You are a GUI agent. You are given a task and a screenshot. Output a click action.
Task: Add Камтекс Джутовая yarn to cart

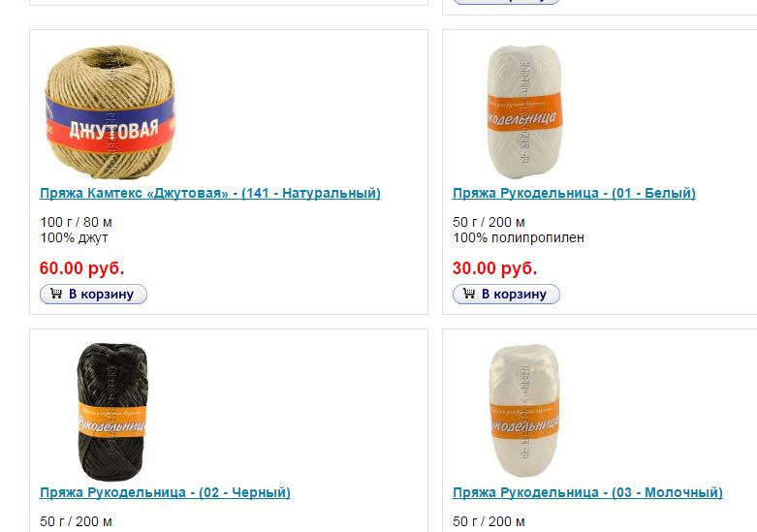[93, 294]
